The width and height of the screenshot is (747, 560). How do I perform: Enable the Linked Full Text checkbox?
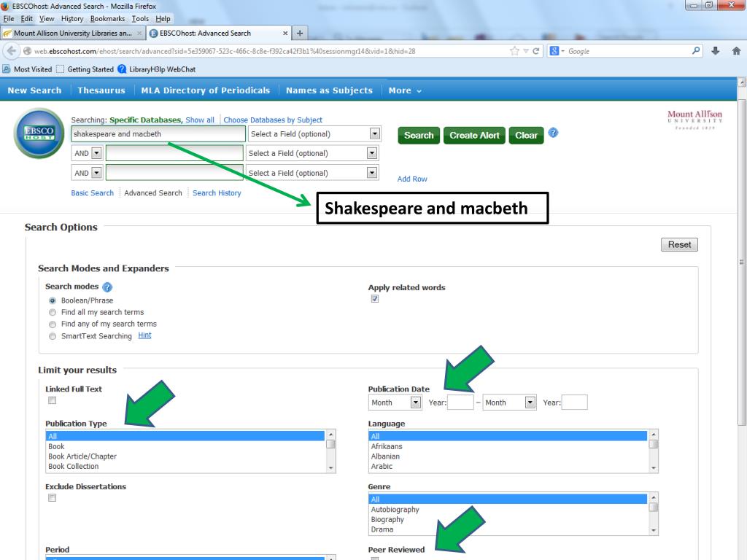(x=52, y=400)
